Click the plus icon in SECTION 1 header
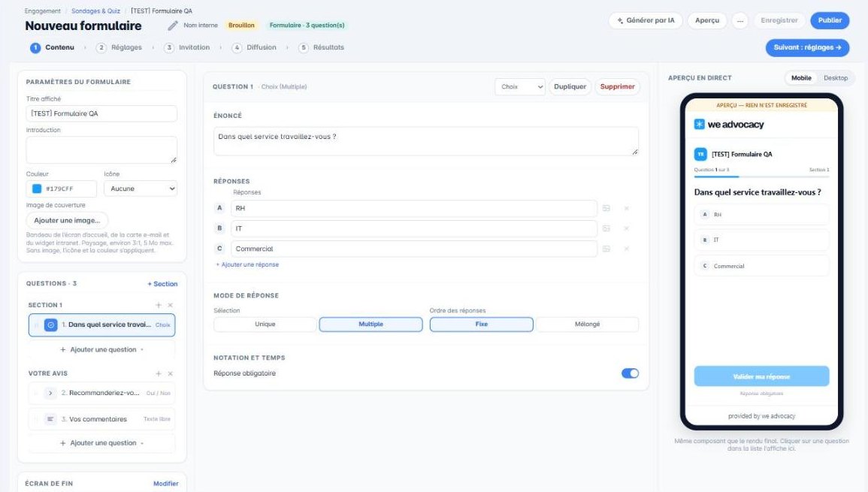Screen dimensions: 868x492 [159, 305]
